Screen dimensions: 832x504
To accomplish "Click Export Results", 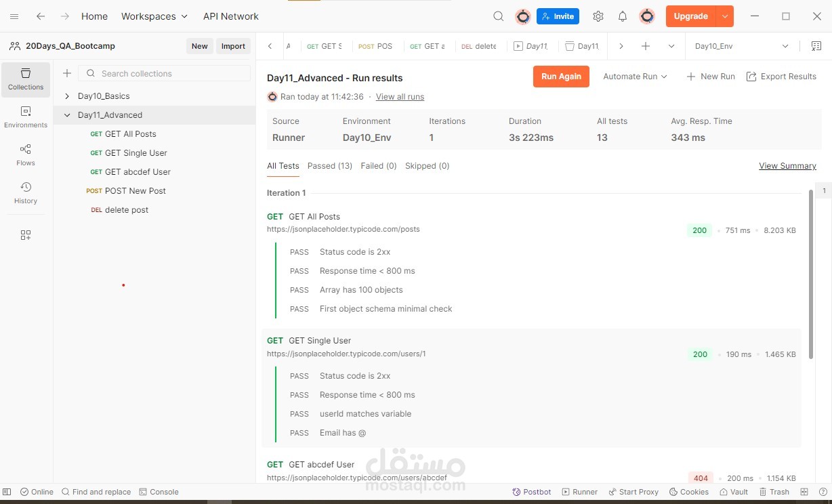I will (781, 77).
